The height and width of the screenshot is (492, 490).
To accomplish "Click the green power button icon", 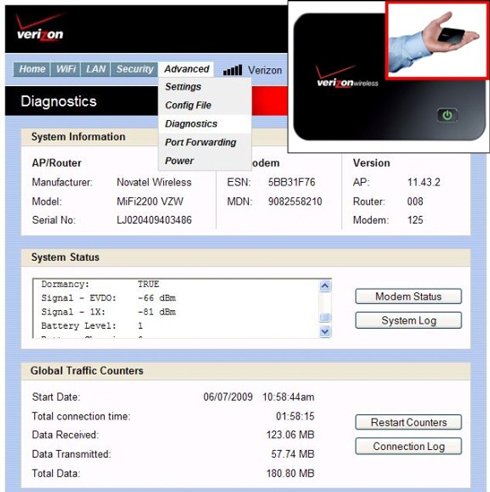I will [447, 115].
